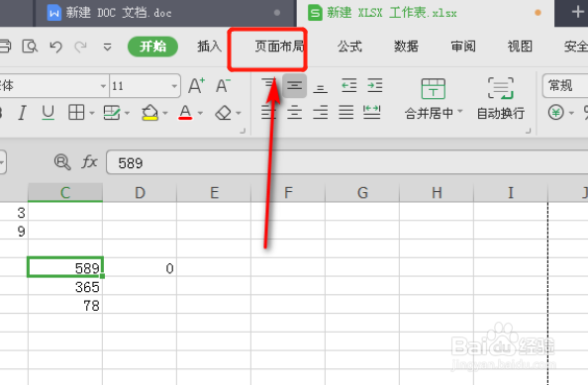This screenshot has width=588, height=385.
Task: Switch to the 审阅 tab
Action: 463,47
